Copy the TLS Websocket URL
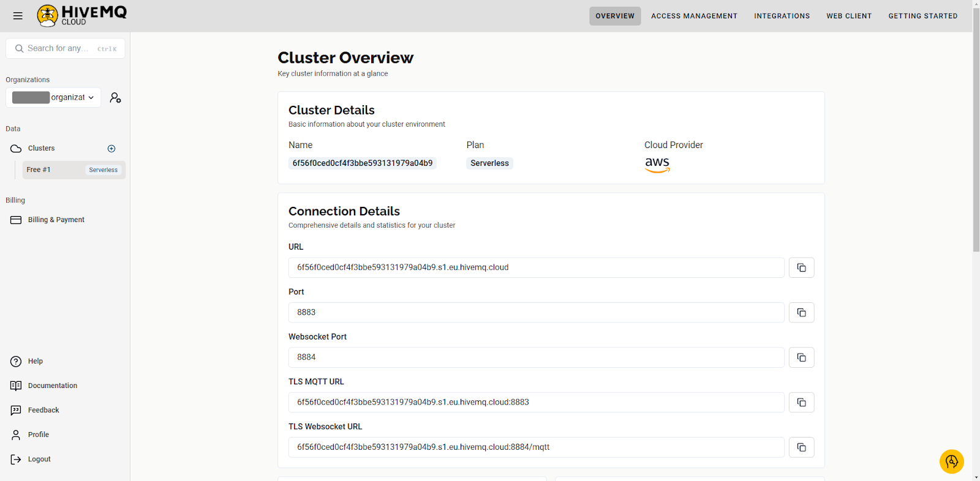The height and width of the screenshot is (481, 980). pyautogui.click(x=801, y=447)
